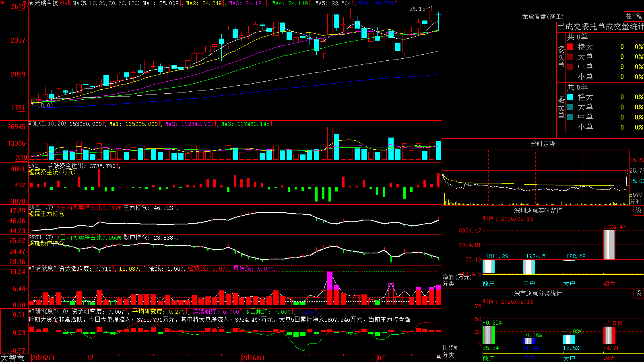
Task: Click the 超赢散户持仓 yellow label
Action: 46,243
